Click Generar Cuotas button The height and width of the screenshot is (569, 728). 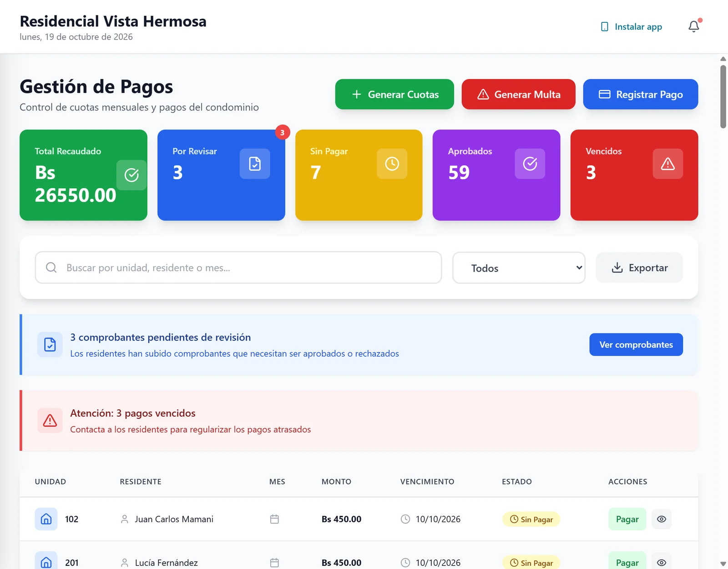[x=394, y=94]
